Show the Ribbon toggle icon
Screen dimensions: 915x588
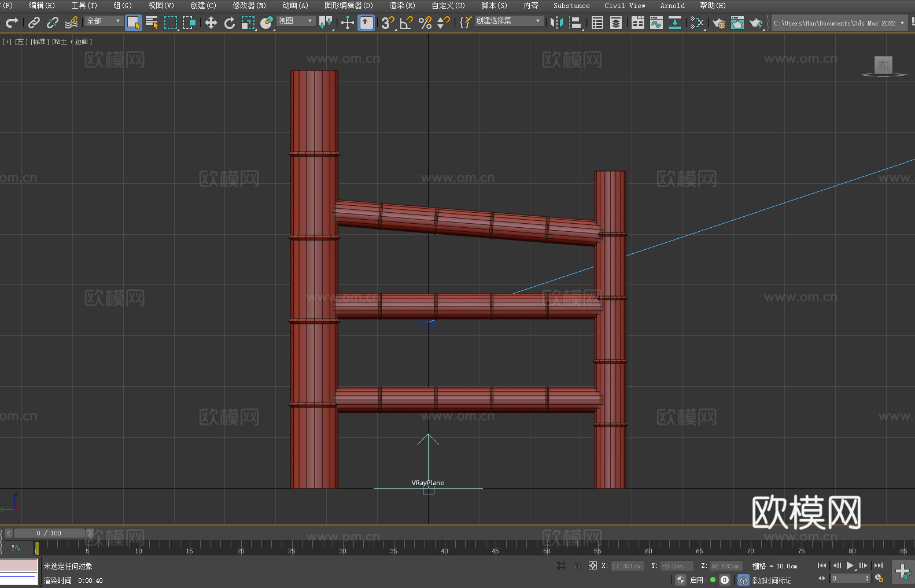638,23
